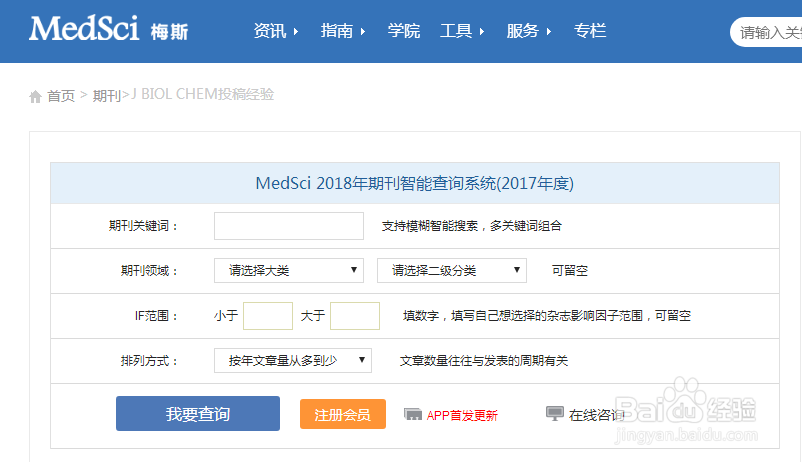802x462 pixels.
Task: Focus the 期刊关键词 text field
Action: coord(289,226)
